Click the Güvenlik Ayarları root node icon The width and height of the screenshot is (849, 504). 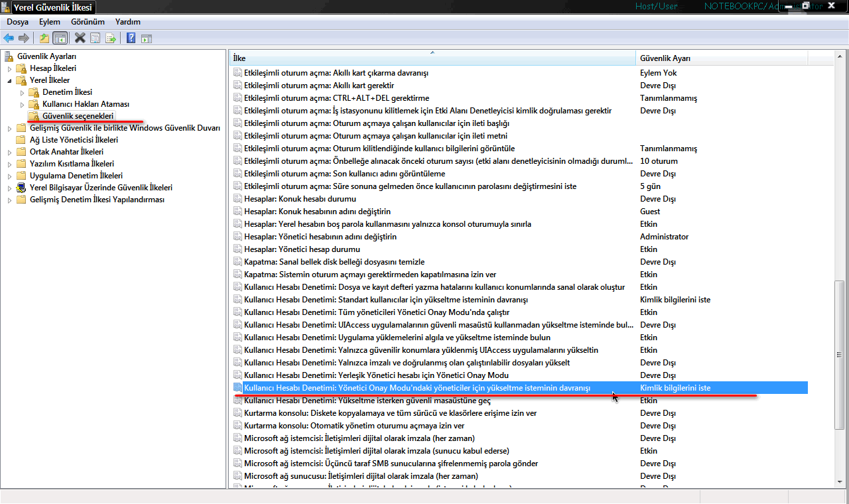[x=9, y=56]
